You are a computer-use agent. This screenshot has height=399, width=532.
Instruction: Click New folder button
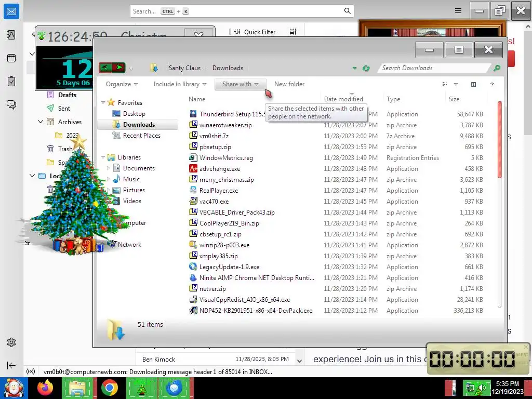(289, 84)
